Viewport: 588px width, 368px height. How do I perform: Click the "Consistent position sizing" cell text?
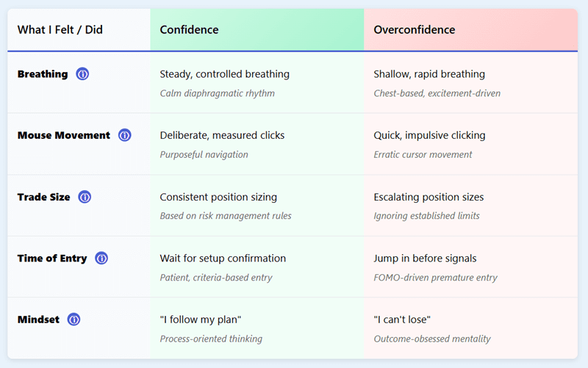[218, 197]
